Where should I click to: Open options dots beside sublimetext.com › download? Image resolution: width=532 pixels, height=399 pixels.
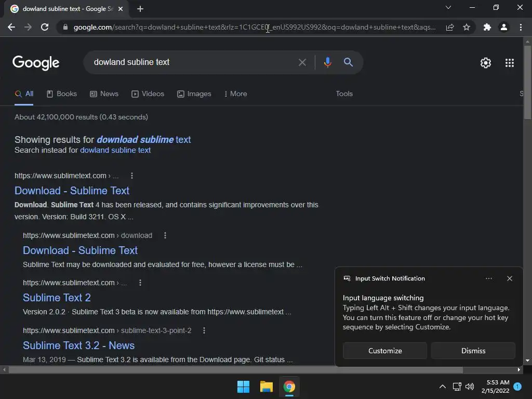tap(165, 235)
